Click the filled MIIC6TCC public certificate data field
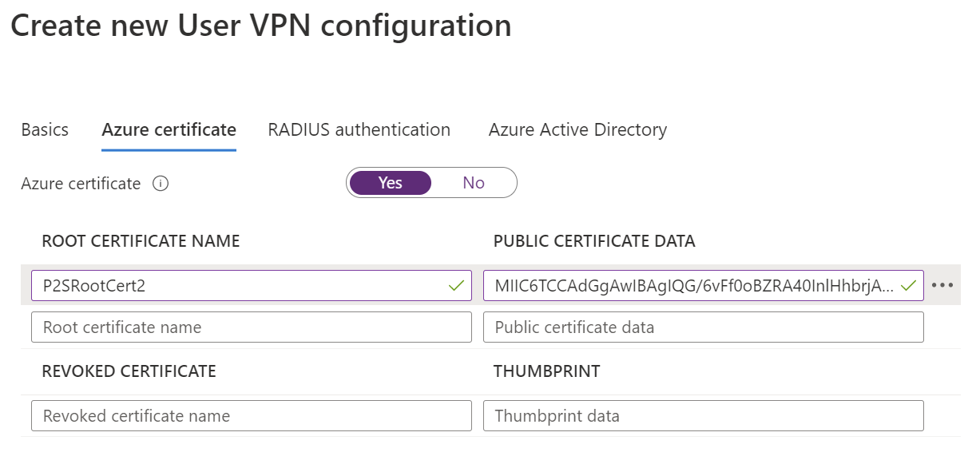The height and width of the screenshot is (464, 980). coord(691,285)
